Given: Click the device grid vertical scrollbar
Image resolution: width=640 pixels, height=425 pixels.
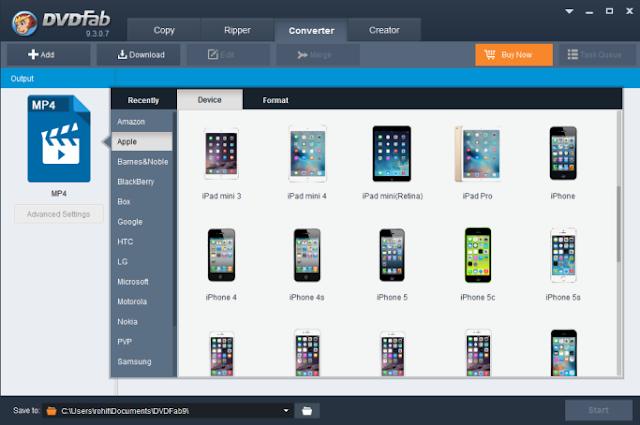Looking at the screenshot, I should (x=619, y=224).
